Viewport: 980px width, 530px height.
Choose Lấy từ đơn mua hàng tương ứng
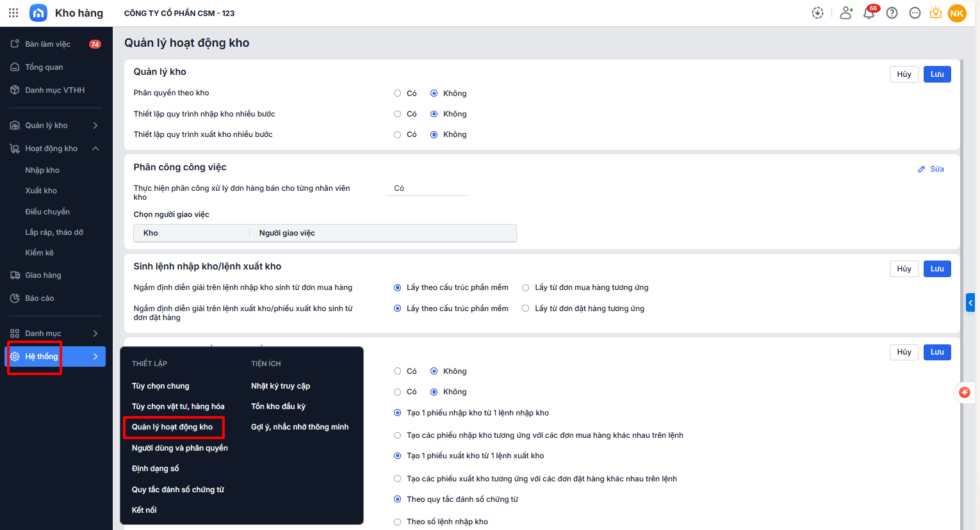click(x=526, y=288)
